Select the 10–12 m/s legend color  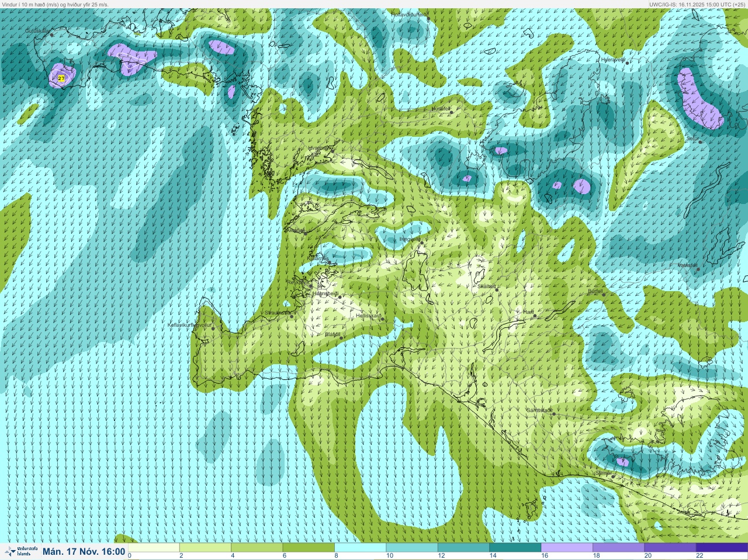pos(412,548)
